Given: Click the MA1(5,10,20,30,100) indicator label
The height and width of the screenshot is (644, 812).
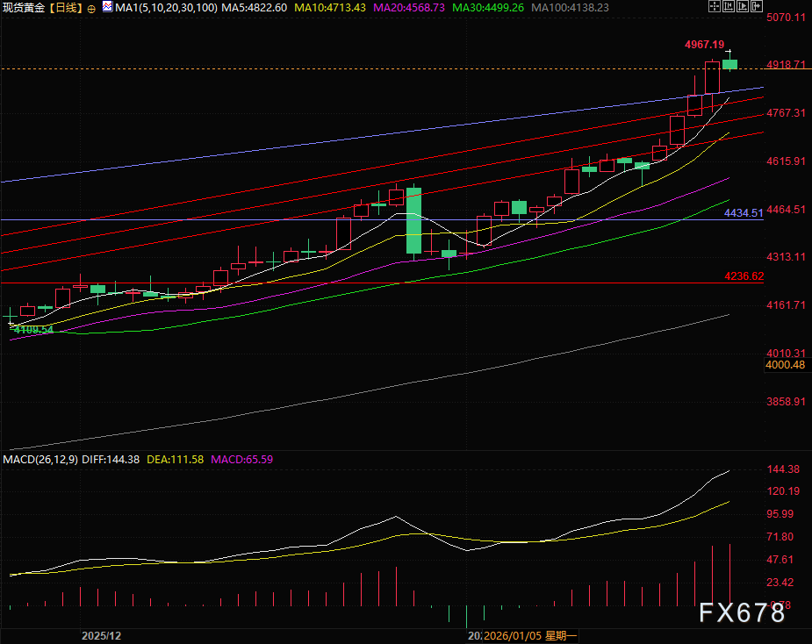Looking at the screenshot, I should click(x=167, y=8).
